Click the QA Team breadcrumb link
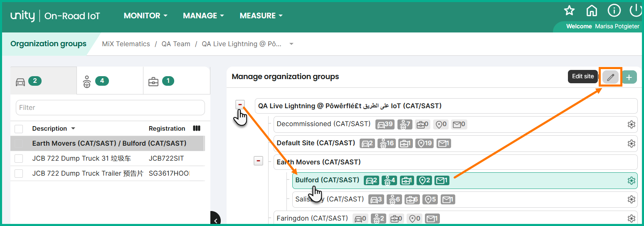Viewport: 644px width, 226px height. [x=176, y=44]
